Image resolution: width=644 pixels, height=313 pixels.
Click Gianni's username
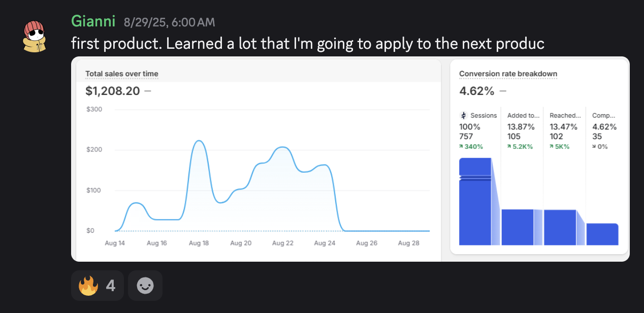click(x=92, y=21)
